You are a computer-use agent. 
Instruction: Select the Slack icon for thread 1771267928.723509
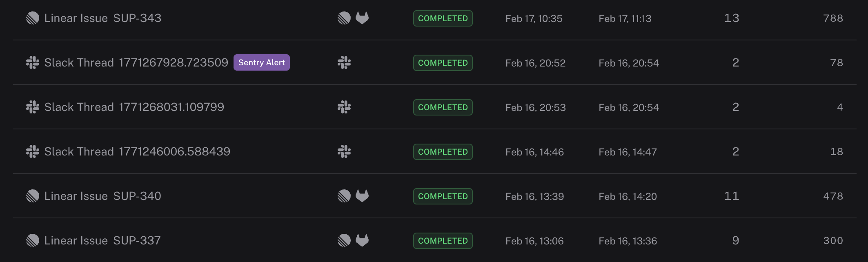click(x=344, y=63)
